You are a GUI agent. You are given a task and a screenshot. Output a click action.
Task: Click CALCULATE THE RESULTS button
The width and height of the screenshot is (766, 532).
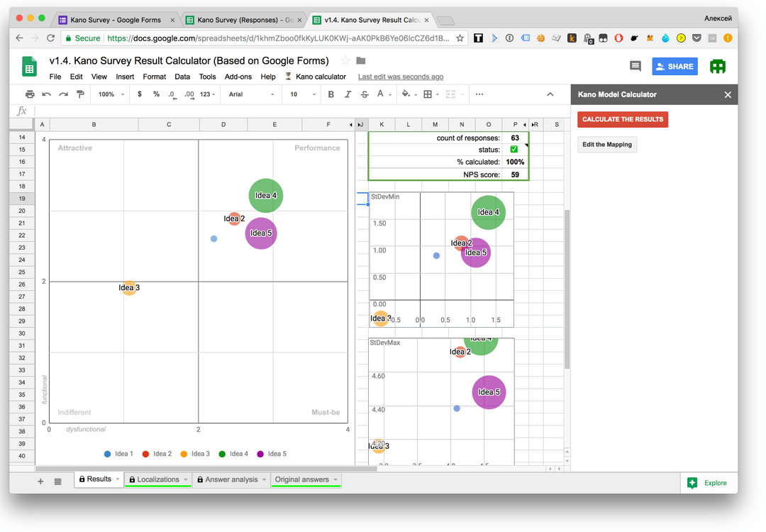[623, 119]
